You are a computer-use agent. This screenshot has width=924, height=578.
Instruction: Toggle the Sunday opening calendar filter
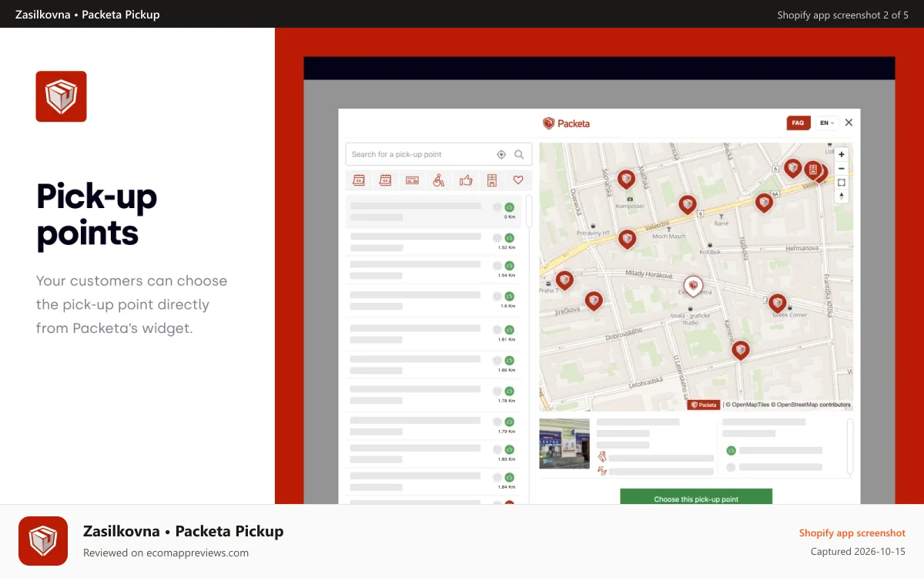pyautogui.click(x=386, y=180)
